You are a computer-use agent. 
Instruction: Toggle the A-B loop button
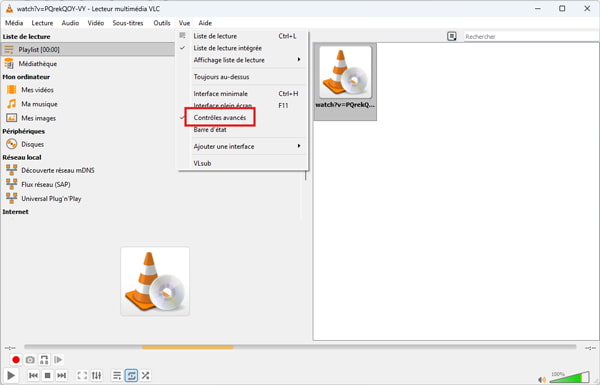[x=44, y=360]
